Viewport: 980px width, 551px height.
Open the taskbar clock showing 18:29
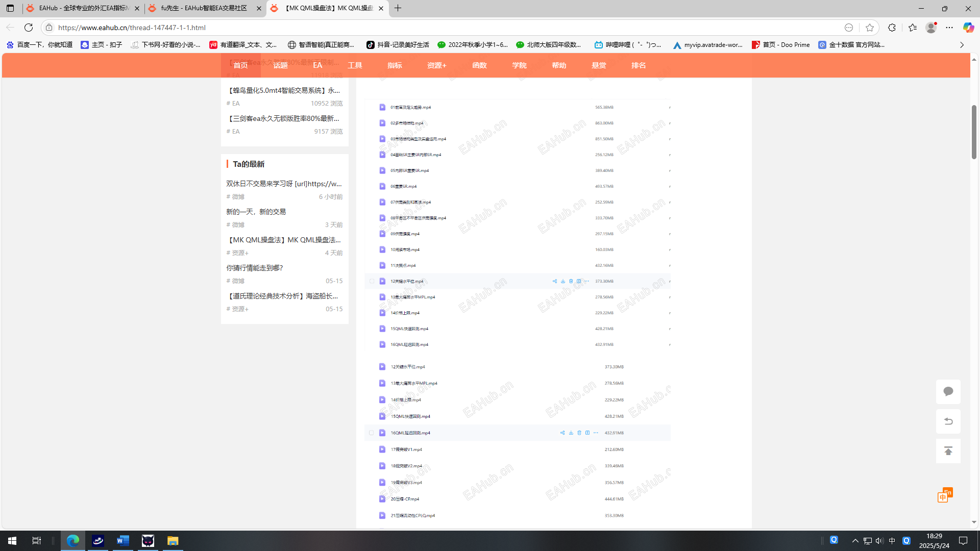click(934, 541)
